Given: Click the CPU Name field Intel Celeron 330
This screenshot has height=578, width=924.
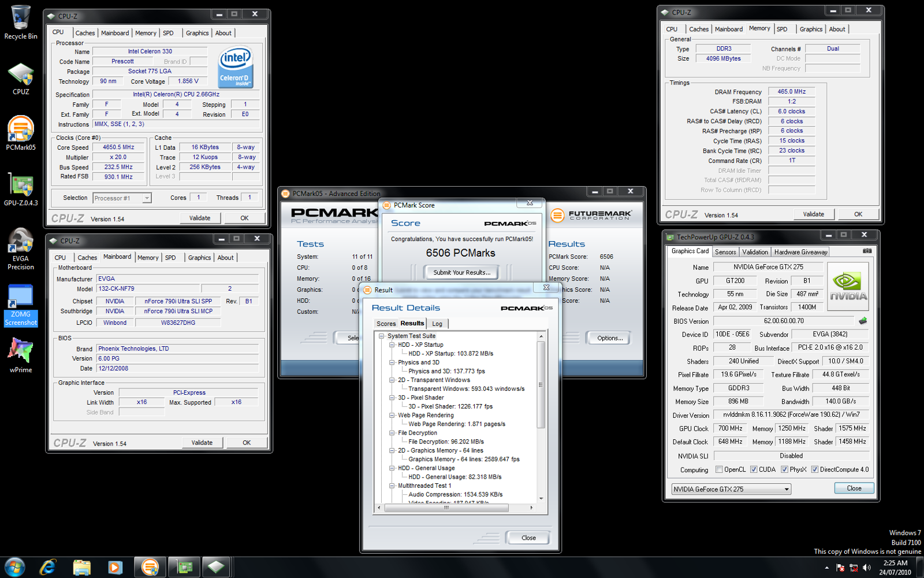Looking at the screenshot, I should (150, 51).
